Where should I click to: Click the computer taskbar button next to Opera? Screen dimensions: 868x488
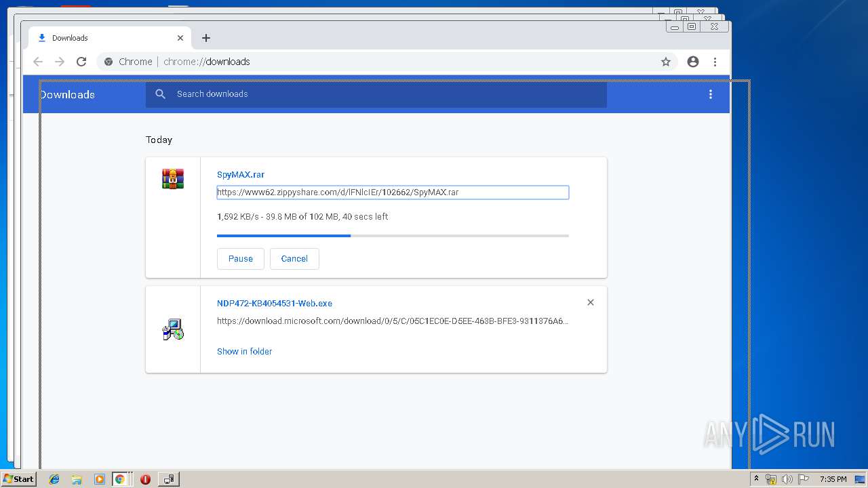tap(168, 479)
